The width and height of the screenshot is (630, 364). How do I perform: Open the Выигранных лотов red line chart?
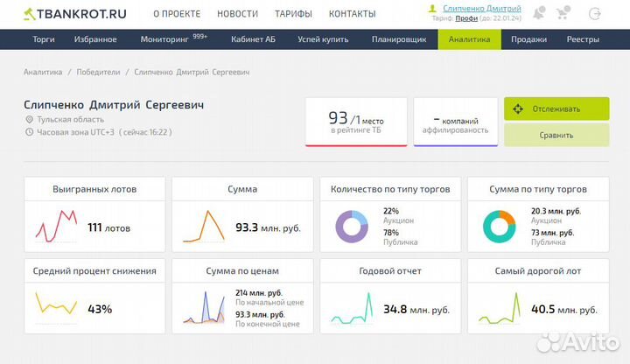[x=56, y=227]
